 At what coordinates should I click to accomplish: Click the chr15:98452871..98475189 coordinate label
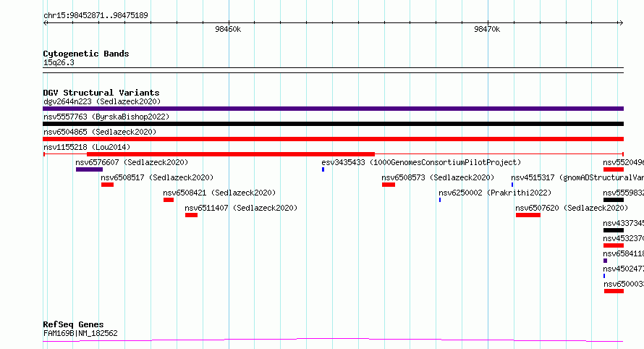(x=96, y=15)
